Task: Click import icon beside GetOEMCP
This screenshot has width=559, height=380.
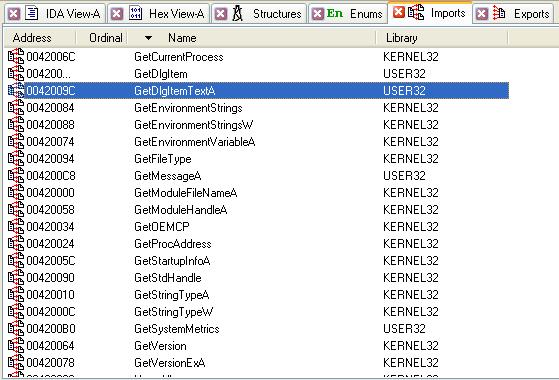Action: point(16,227)
